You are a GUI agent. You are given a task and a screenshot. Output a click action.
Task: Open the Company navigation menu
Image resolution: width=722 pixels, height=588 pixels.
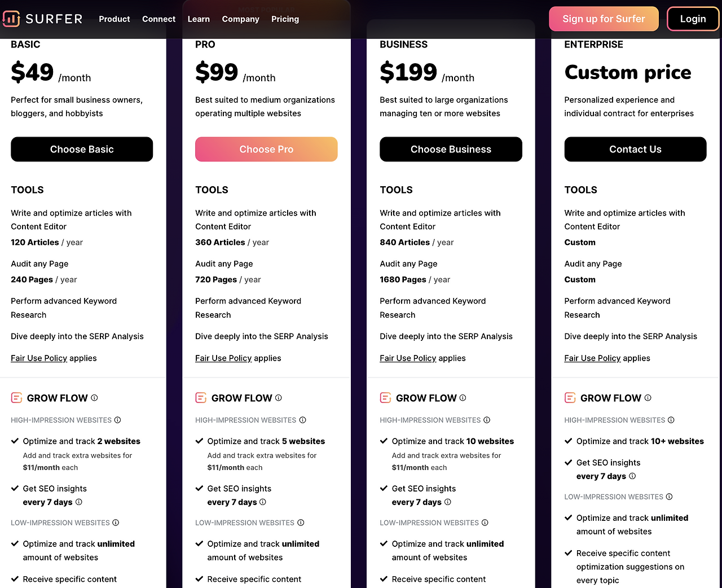240,19
